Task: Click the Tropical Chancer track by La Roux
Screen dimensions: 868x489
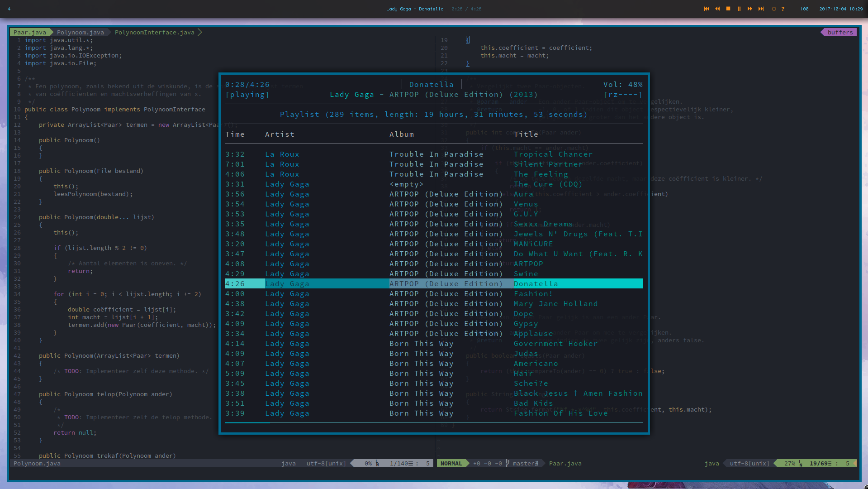Action: (x=553, y=154)
